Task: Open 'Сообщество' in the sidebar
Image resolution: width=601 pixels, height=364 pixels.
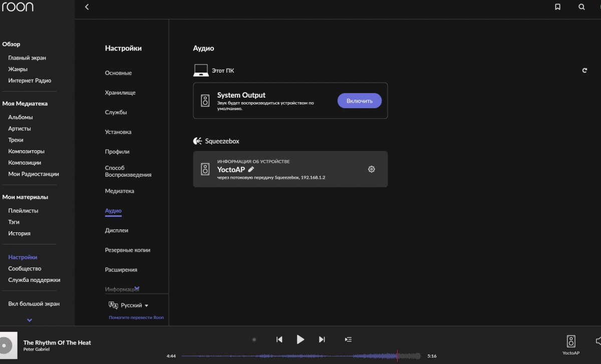Action: point(25,269)
